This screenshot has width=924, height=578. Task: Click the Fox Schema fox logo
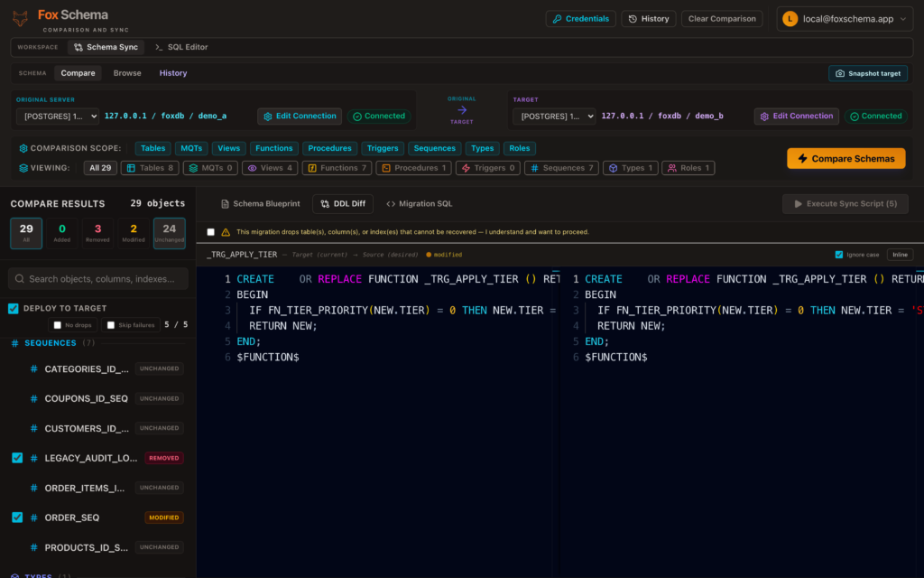(x=20, y=19)
